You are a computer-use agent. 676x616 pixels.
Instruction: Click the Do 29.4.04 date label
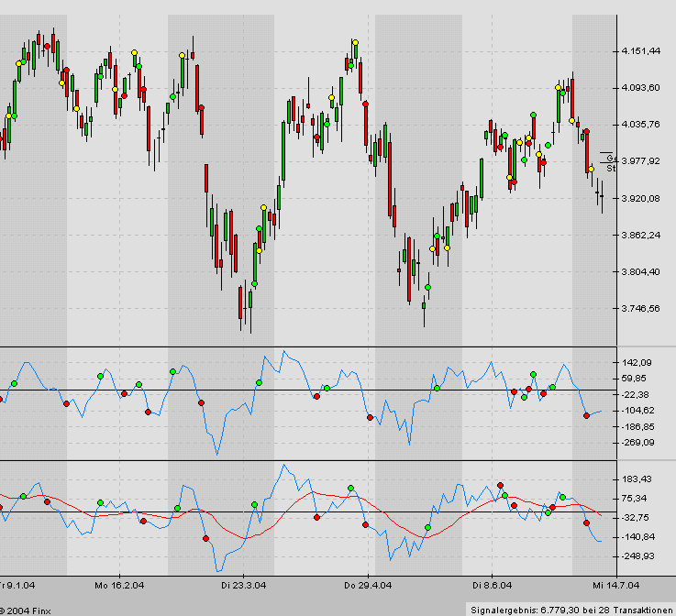point(368,584)
